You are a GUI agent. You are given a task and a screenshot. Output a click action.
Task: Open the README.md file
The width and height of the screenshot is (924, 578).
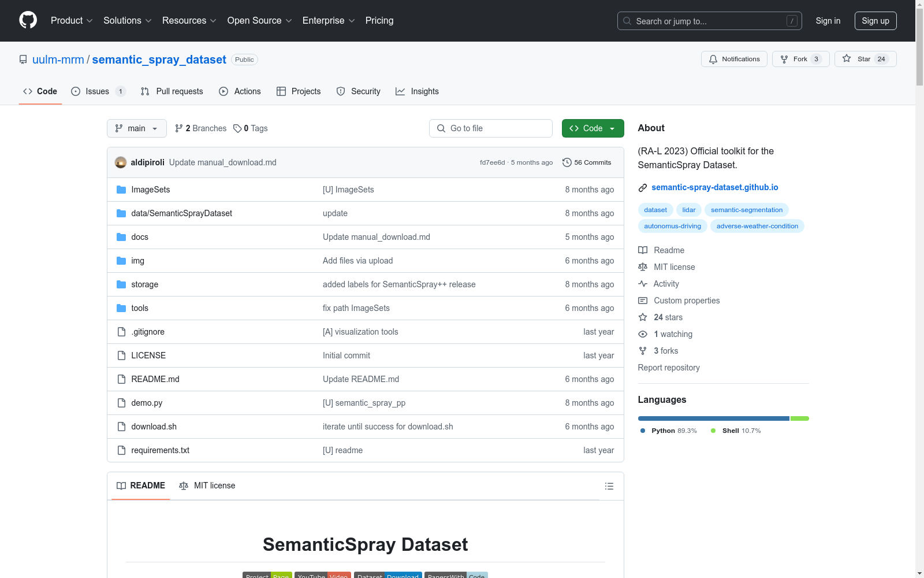tap(155, 379)
